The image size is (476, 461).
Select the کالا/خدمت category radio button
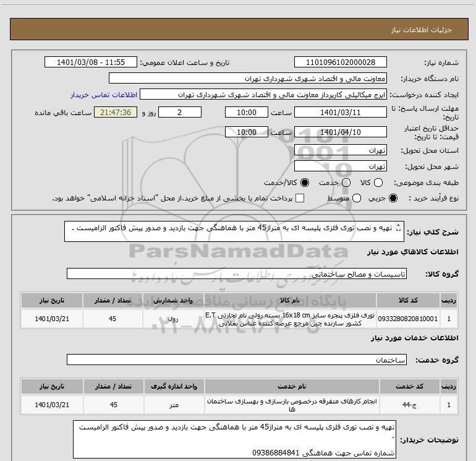(x=305, y=183)
